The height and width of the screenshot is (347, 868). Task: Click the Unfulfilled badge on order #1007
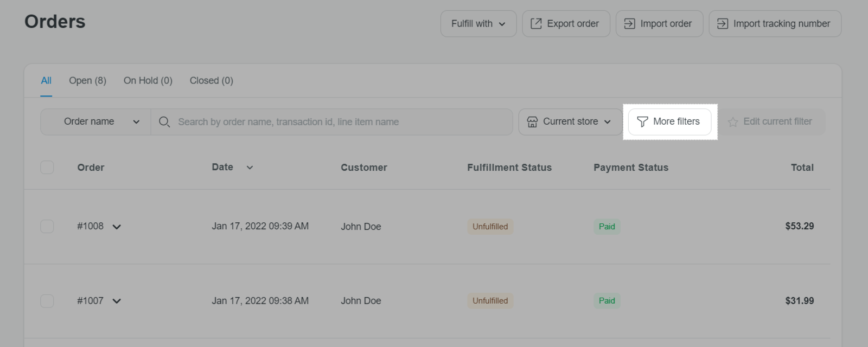pyautogui.click(x=490, y=301)
